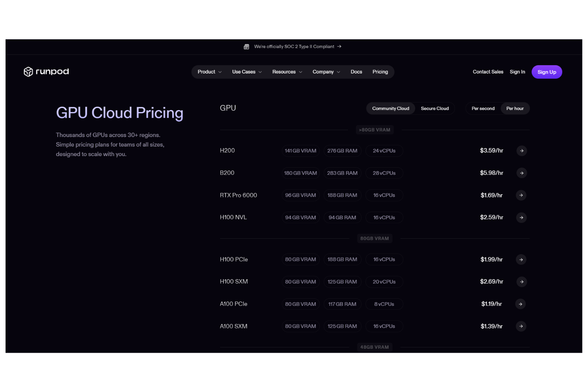Click the 283 GB RAM badge

(342, 173)
